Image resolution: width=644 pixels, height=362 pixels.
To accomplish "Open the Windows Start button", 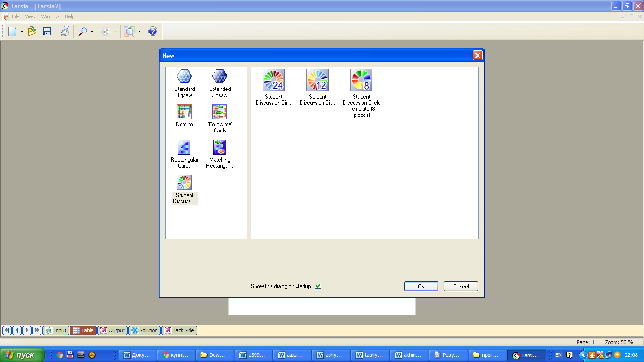I will click(23, 355).
